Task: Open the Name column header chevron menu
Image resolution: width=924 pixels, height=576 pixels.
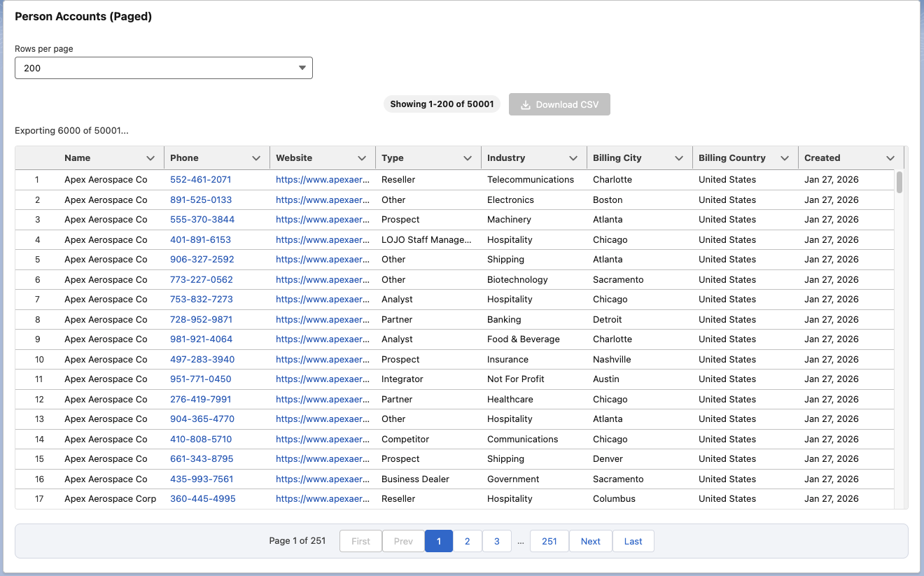Action: click(150, 158)
